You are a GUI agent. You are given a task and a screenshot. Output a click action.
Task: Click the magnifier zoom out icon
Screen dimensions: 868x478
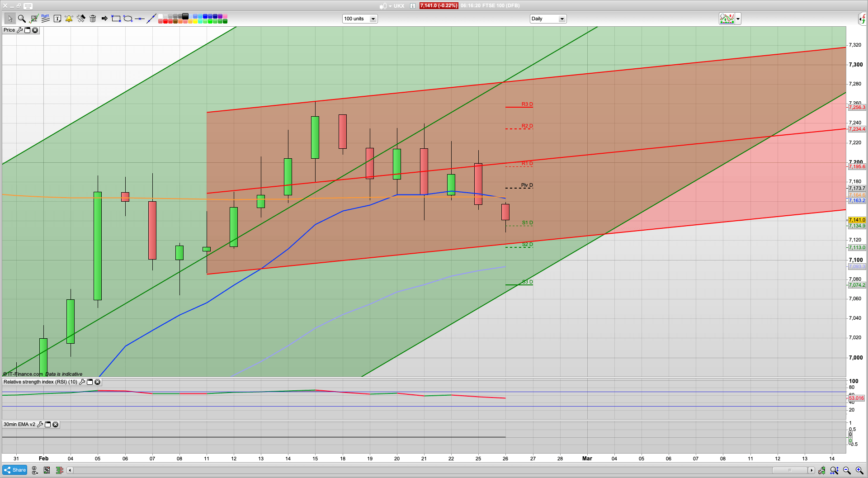click(x=847, y=470)
